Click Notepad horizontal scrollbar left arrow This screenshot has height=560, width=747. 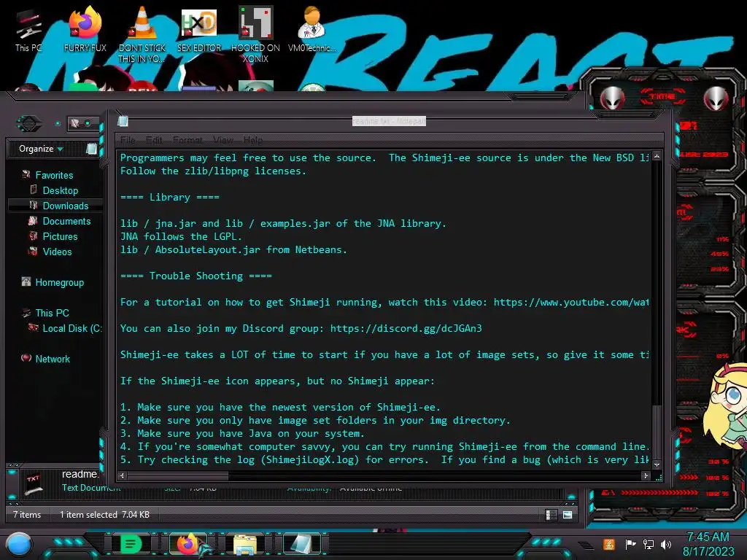pos(123,475)
